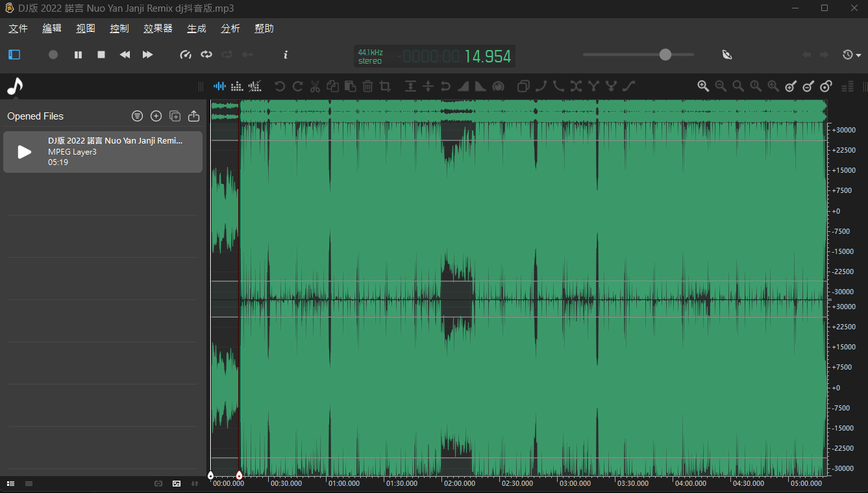Start recording with the Record button
Viewport: 868px width, 493px height.
click(53, 55)
